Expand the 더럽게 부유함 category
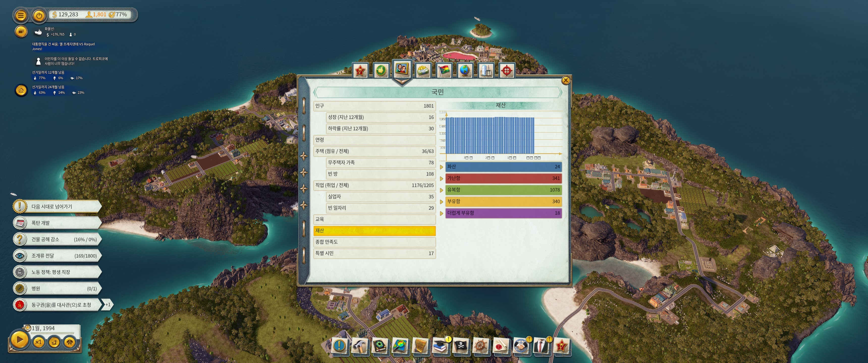This screenshot has width=868, height=363. [441, 214]
